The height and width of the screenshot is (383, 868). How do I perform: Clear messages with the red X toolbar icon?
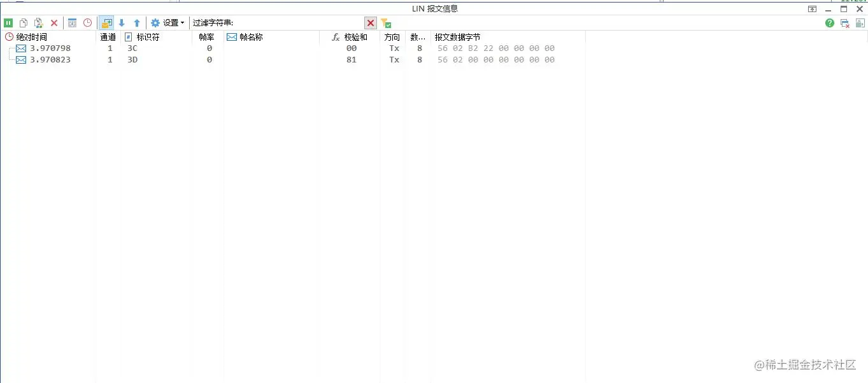tap(54, 23)
